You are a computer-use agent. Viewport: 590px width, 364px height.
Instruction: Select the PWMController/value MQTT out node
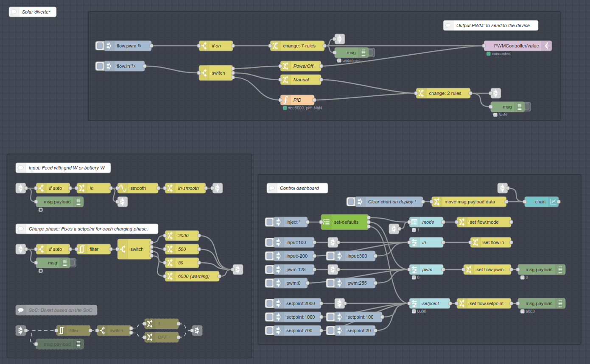click(517, 46)
